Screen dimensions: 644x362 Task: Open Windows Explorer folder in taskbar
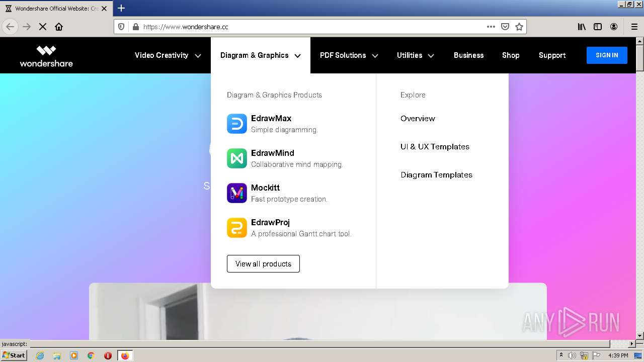[x=57, y=355]
